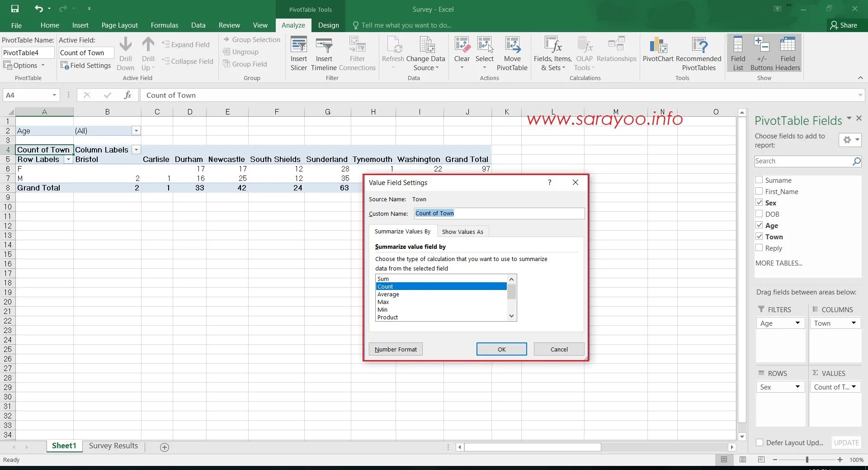Click zoom in plus button
Screen dimensions: 868x470
click(x=840, y=460)
